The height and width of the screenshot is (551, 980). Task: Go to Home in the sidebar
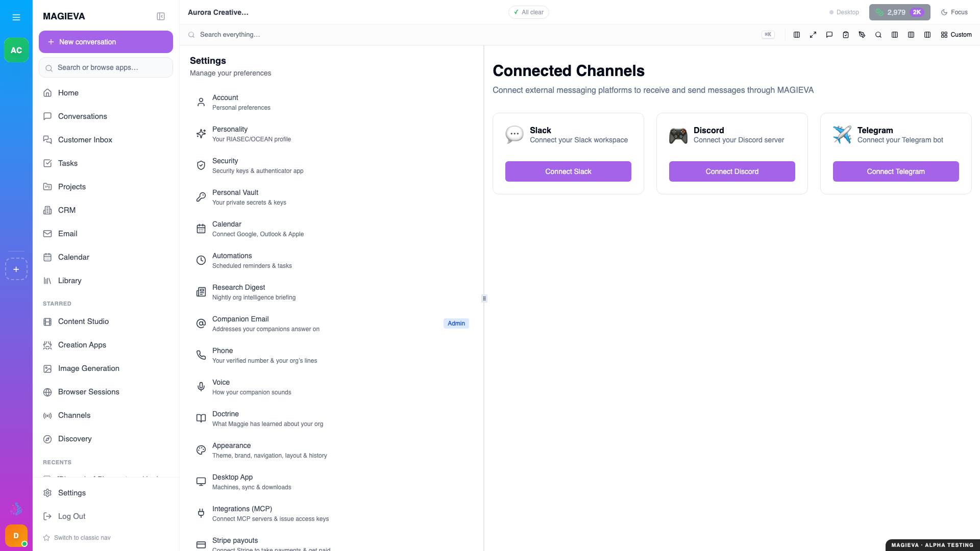(106, 93)
